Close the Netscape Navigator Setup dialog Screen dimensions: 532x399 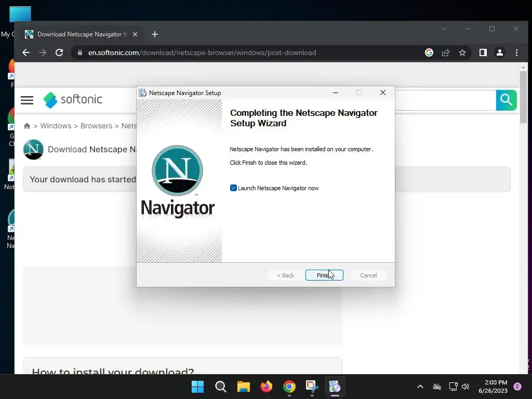pos(383,92)
